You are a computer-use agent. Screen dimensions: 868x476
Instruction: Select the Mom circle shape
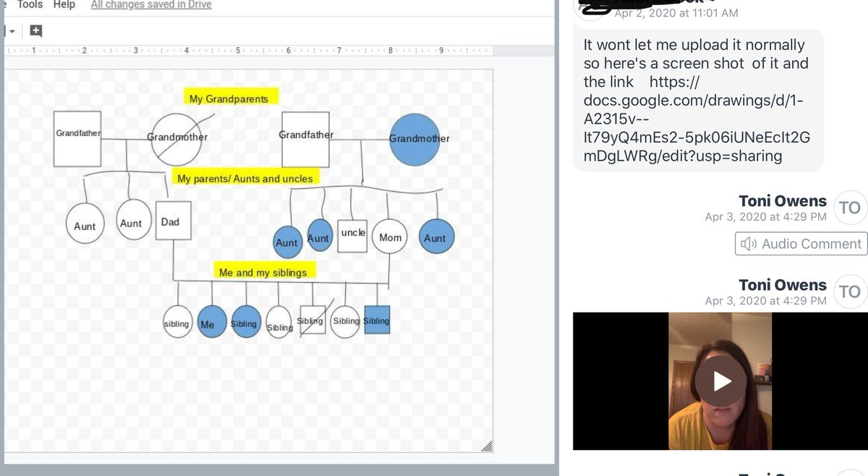pyautogui.click(x=390, y=237)
